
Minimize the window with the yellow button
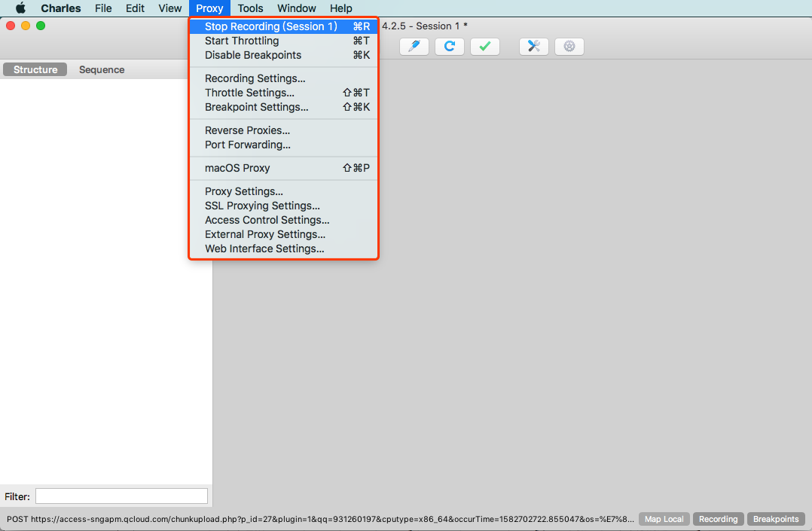pyautogui.click(x=26, y=26)
